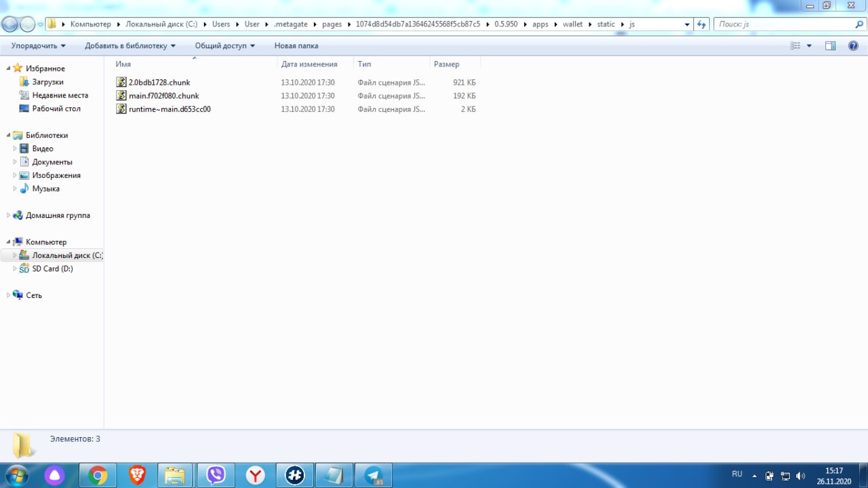Open the Общий доступ menu

225,45
